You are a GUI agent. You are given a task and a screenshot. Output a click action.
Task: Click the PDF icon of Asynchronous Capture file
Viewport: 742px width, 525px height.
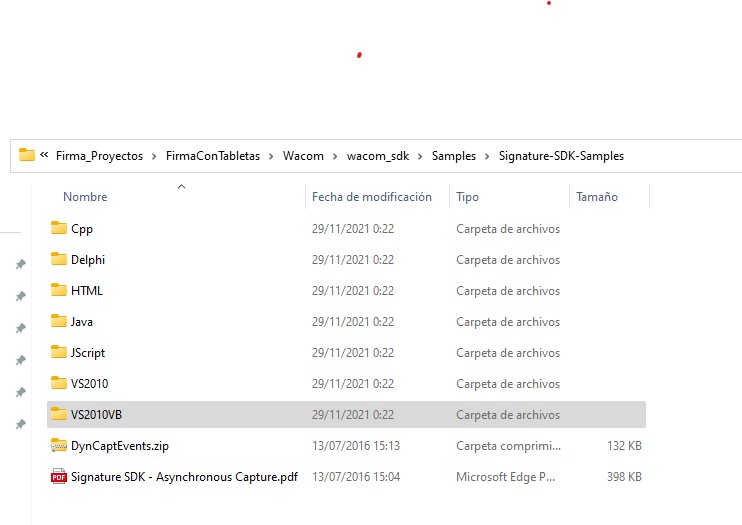point(59,476)
